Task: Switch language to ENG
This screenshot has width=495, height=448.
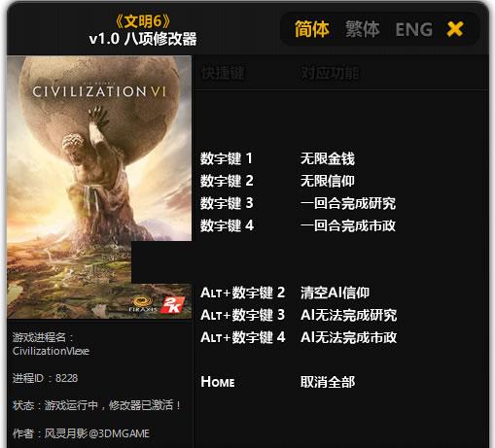Action: 414,29
